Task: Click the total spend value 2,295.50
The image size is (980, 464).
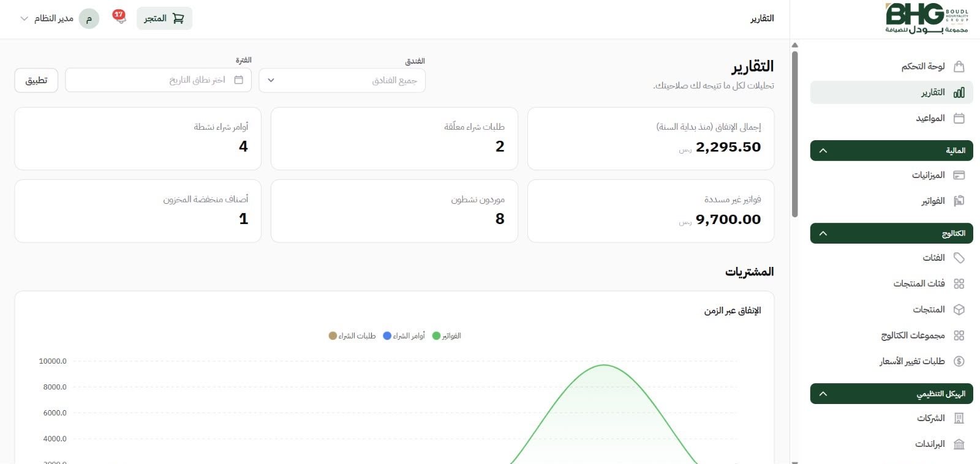Action: click(728, 147)
